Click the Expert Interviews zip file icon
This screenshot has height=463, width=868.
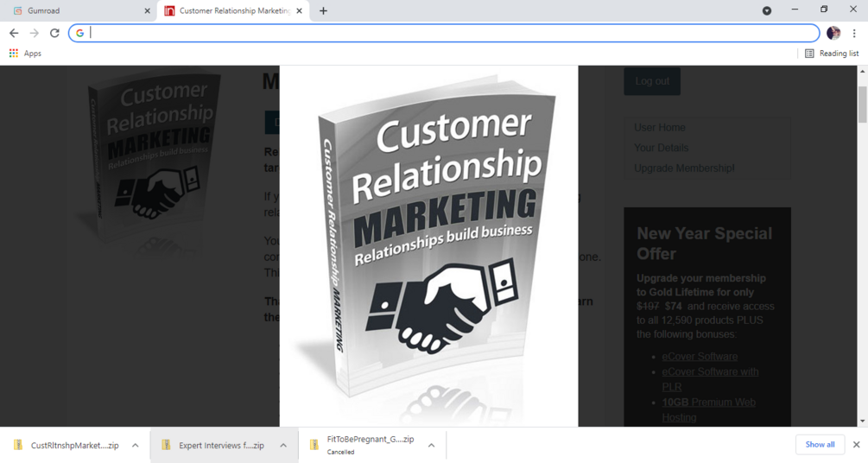tap(166, 445)
